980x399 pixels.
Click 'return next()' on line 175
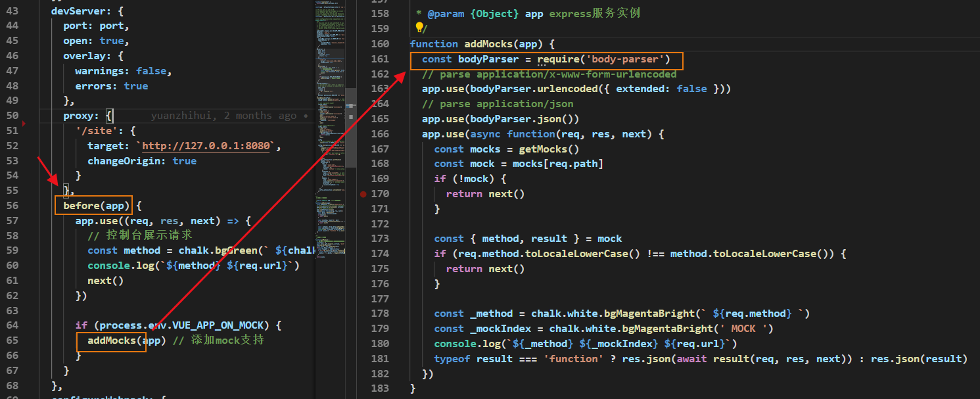click(486, 269)
